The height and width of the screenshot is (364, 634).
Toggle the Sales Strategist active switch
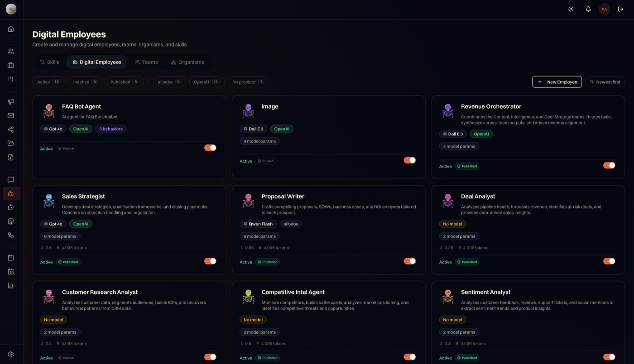click(x=210, y=261)
